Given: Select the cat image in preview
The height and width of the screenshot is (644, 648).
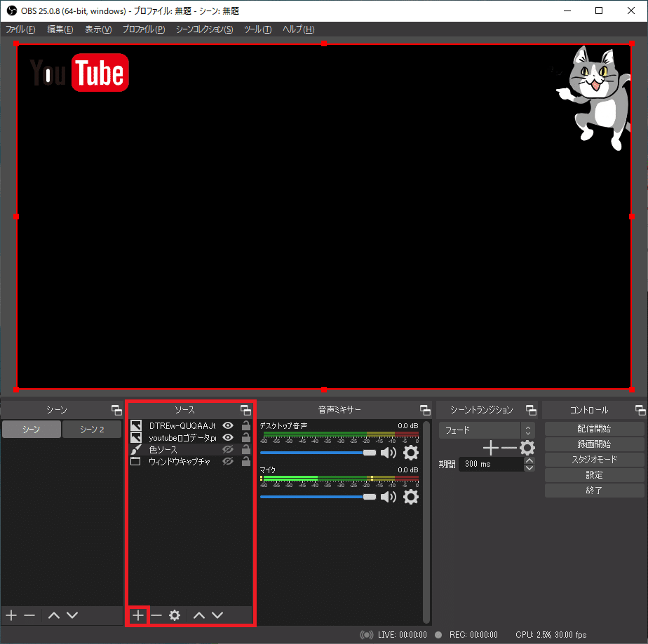Looking at the screenshot, I should pos(593,98).
